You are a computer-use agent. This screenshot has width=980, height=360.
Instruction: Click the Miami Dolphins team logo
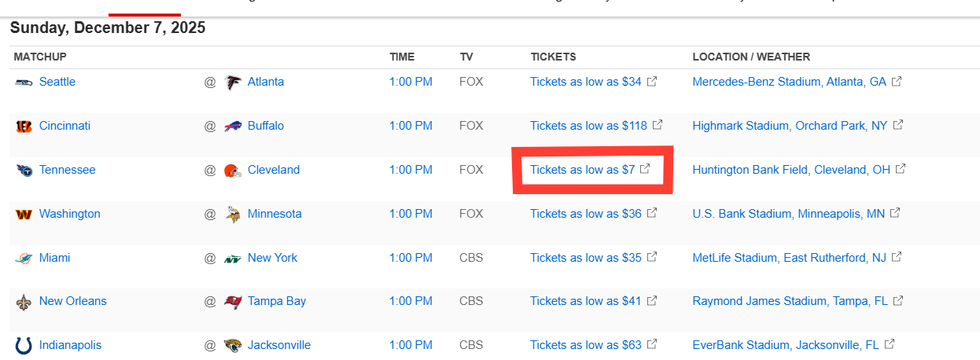pos(24,258)
